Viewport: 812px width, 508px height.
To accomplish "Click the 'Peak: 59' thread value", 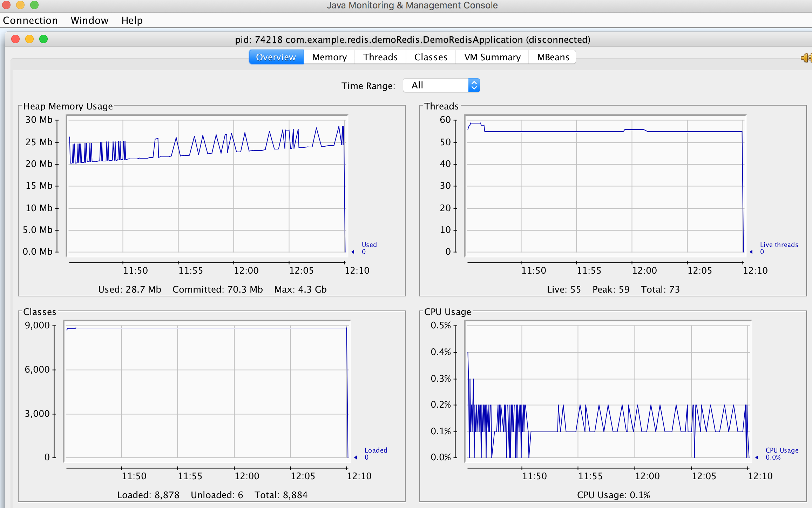I will (611, 289).
